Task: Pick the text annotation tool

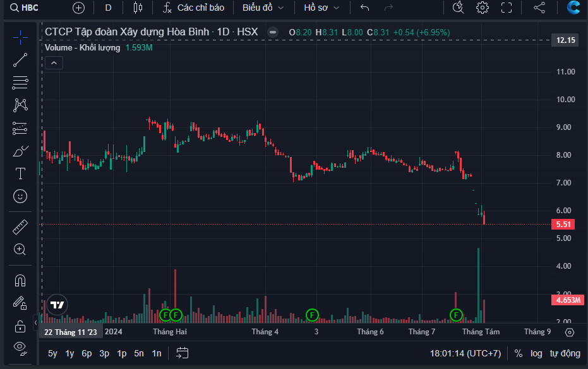Action: pos(20,173)
